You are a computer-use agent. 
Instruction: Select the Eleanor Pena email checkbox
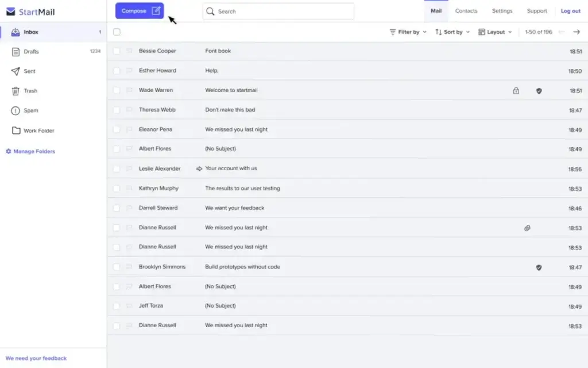[117, 129]
